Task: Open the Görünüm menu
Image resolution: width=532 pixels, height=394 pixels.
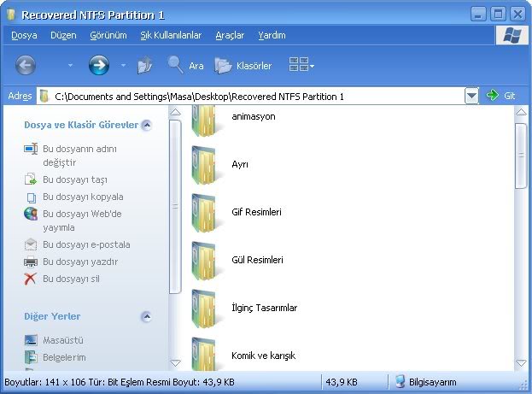Action: (x=108, y=35)
